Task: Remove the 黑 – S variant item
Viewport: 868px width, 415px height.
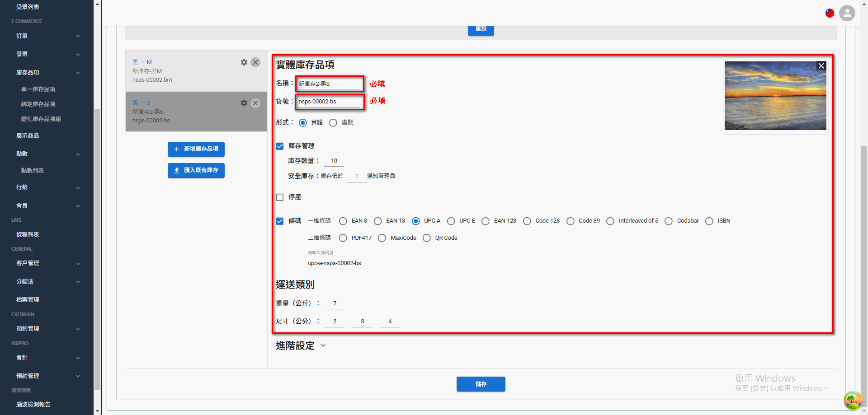Action: [x=255, y=103]
